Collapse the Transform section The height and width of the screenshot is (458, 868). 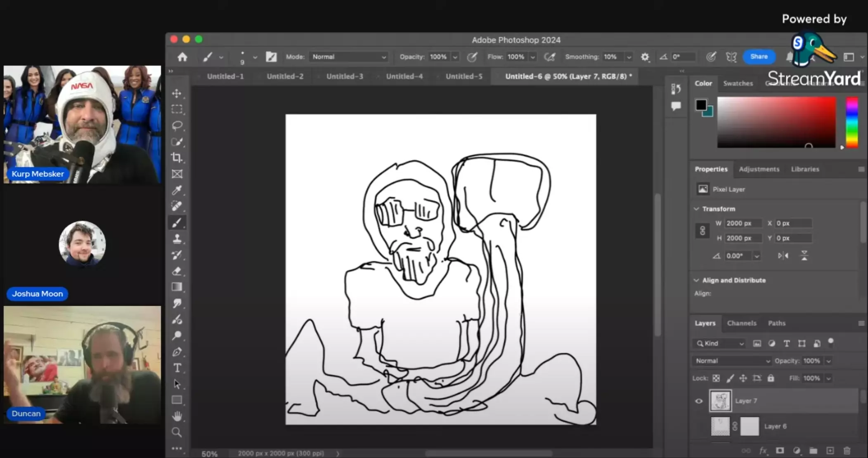697,209
